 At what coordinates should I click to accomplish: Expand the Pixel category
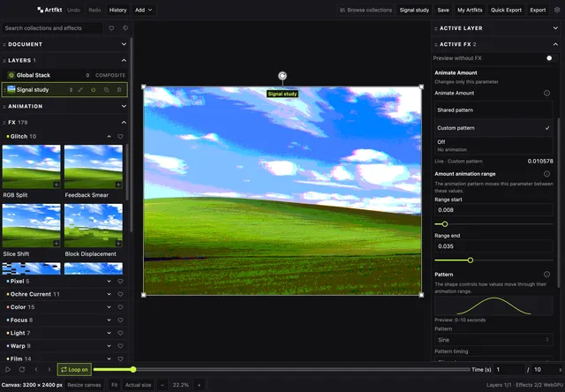[109, 282]
